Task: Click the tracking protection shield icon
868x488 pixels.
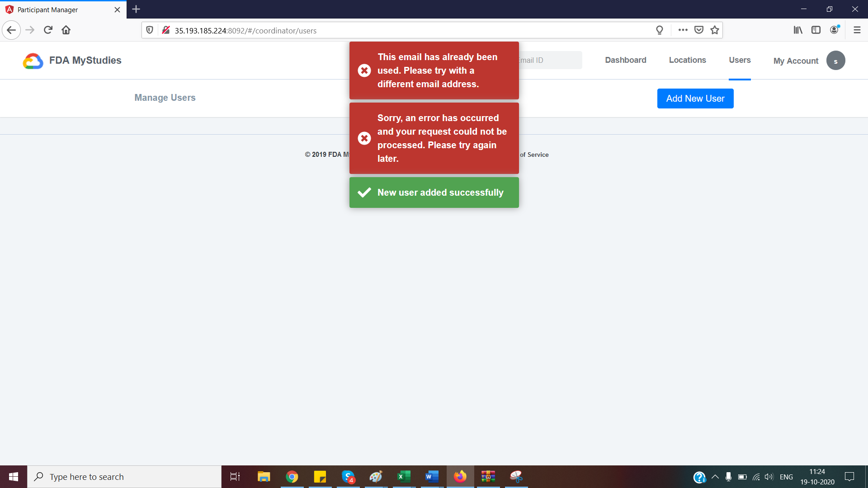Action: [x=150, y=30]
